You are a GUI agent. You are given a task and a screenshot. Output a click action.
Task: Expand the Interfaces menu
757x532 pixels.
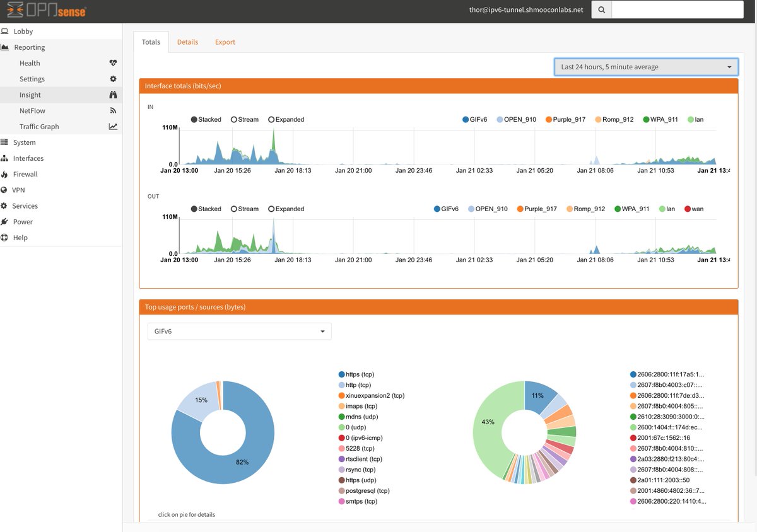[61, 158]
